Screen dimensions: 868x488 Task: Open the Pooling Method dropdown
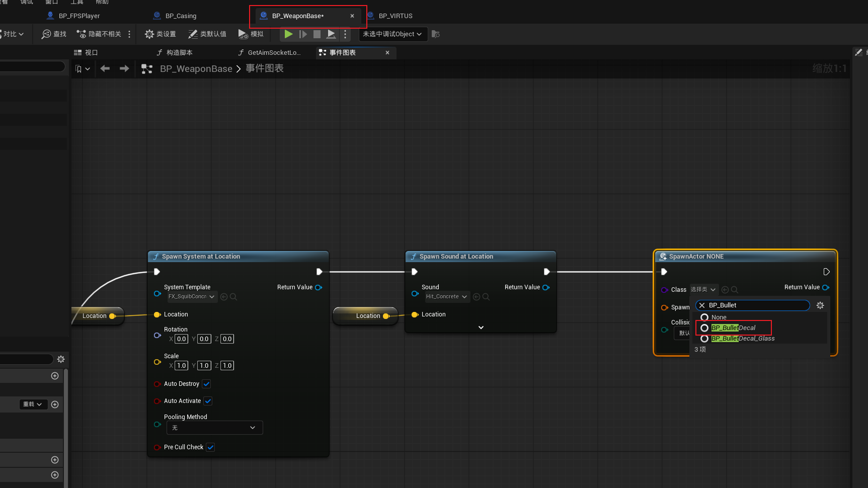pyautogui.click(x=215, y=428)
